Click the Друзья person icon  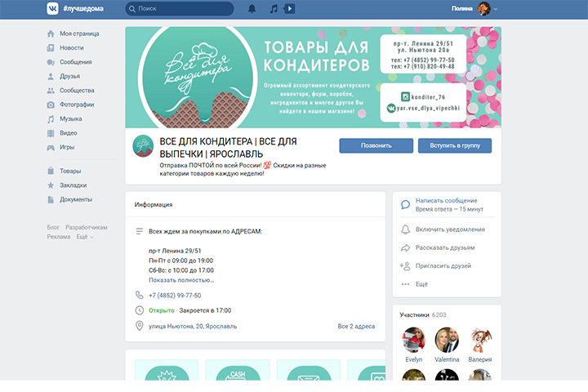pyautogui.click(x=51, y=77)
